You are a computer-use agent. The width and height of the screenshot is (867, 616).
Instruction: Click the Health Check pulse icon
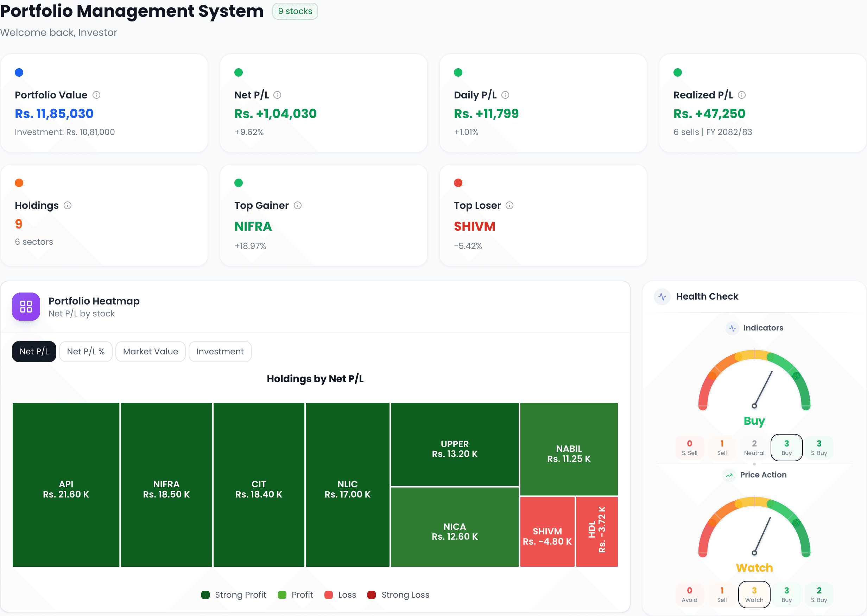663,297
